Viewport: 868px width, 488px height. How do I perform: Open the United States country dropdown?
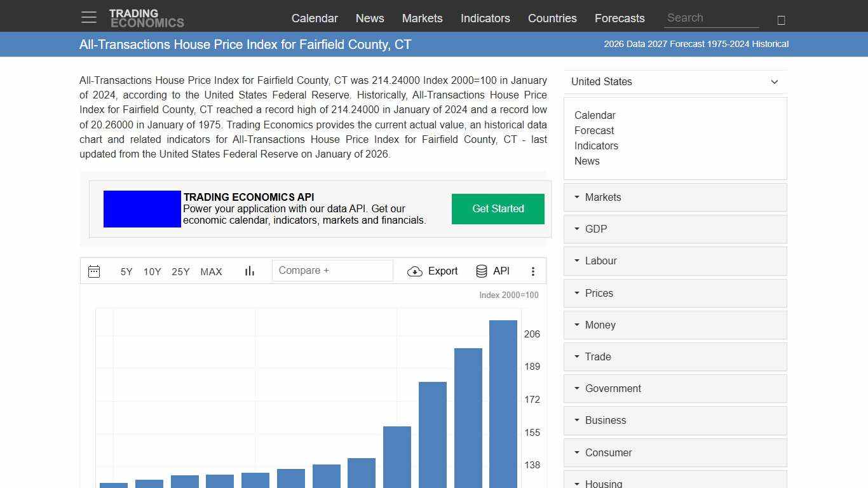(675, 82)
